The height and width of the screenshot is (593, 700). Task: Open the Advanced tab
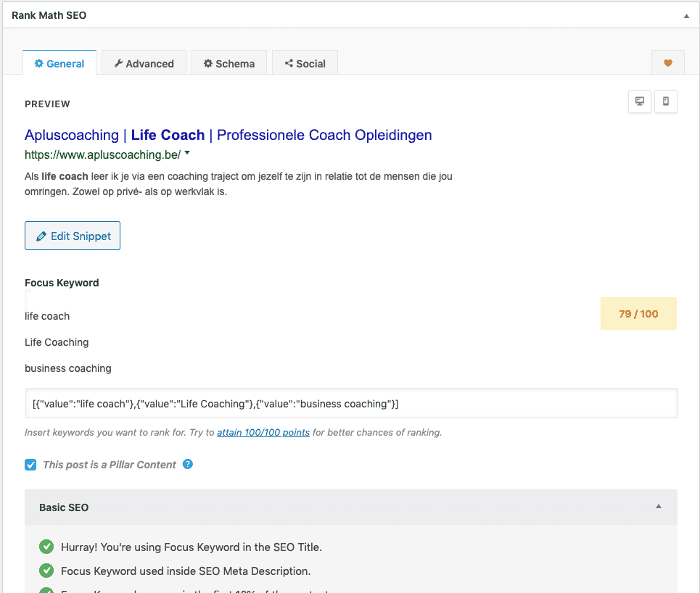pos(144,63)
